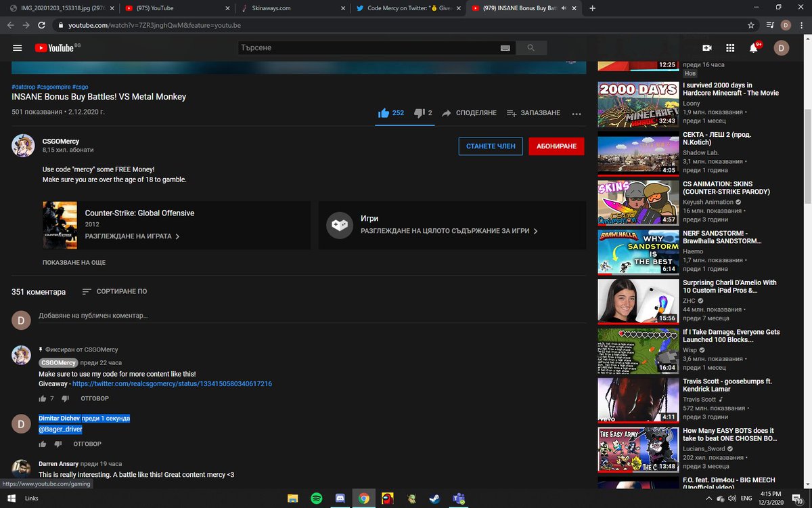This screenshot has width=812, height=508.
Task: Mute audio on the INSANE Bonus Buy tab
Action: (564, 8)
